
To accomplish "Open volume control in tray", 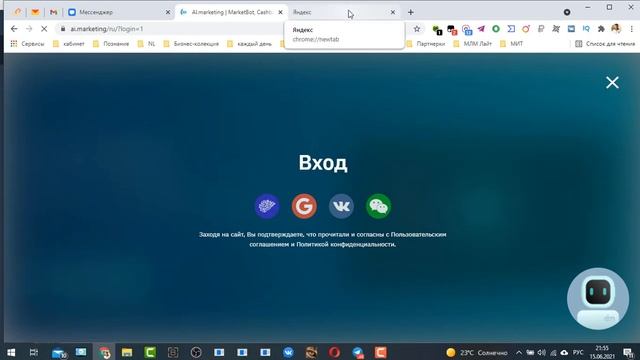I will (542, 353).
